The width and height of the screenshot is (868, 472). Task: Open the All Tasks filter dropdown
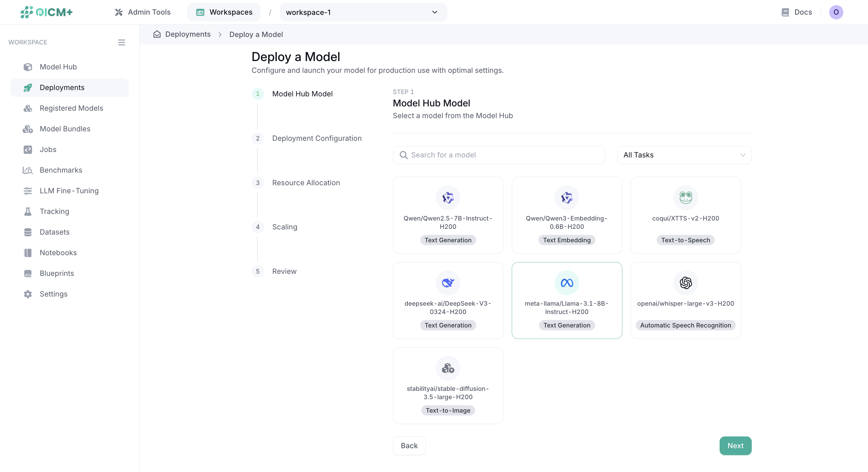(x=684, y=155)
